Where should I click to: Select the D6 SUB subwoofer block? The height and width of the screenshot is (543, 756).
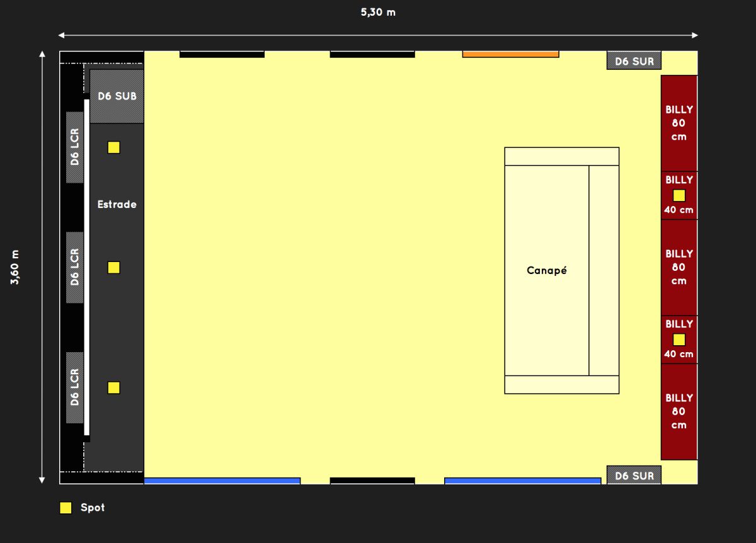pyautogui.click(x=117, y=96)
